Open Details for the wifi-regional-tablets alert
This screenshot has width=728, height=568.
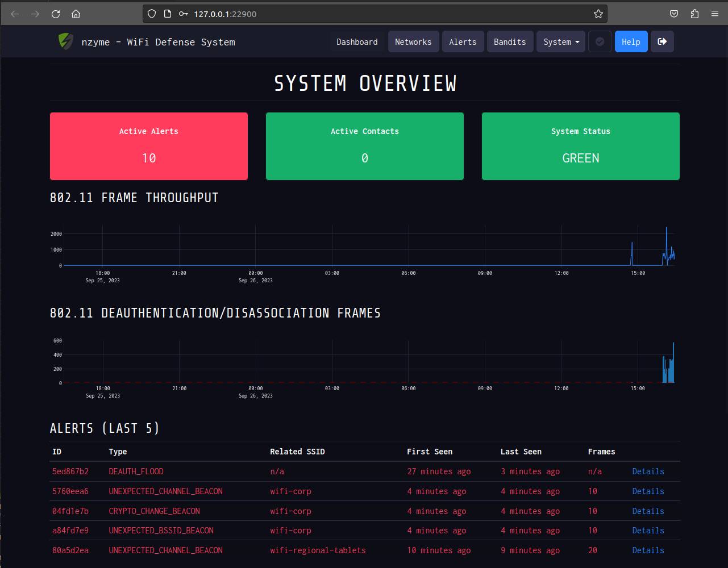click(x=648, y=550)
